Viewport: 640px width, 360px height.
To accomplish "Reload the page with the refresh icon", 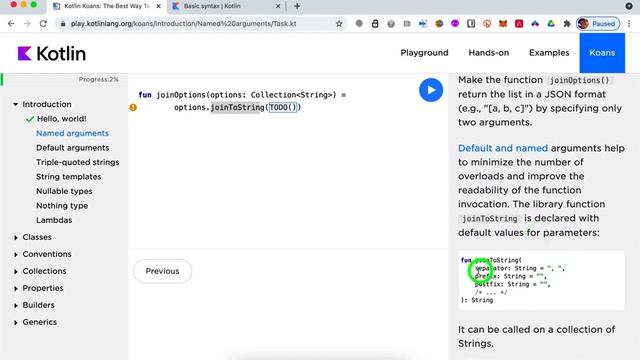I will 43,24.
